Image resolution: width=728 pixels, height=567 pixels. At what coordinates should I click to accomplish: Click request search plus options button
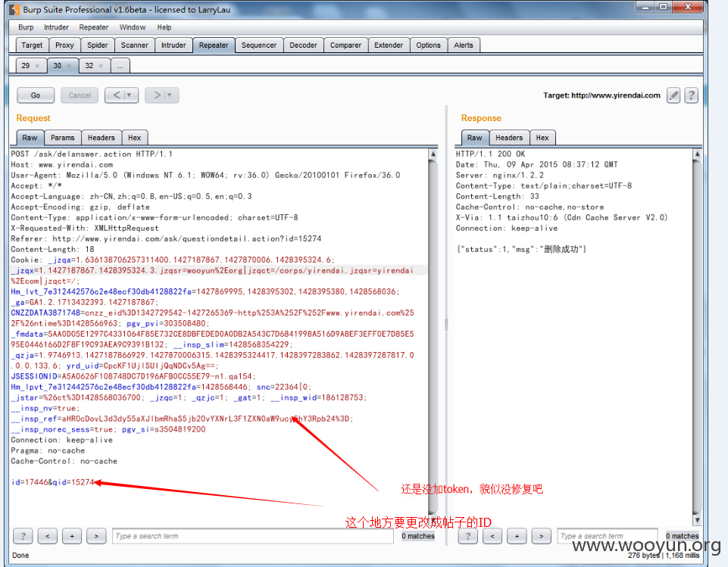(x=72, y=536)
